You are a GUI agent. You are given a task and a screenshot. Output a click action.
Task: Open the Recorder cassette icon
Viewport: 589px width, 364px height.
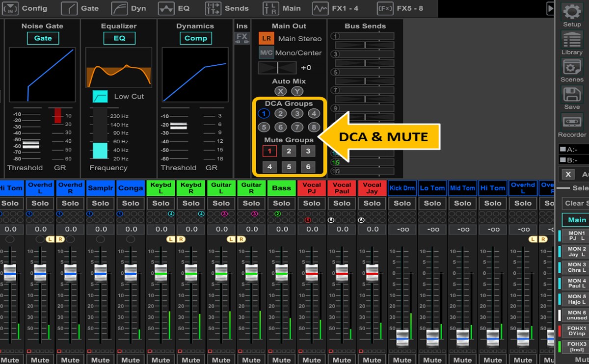(572, 122)
